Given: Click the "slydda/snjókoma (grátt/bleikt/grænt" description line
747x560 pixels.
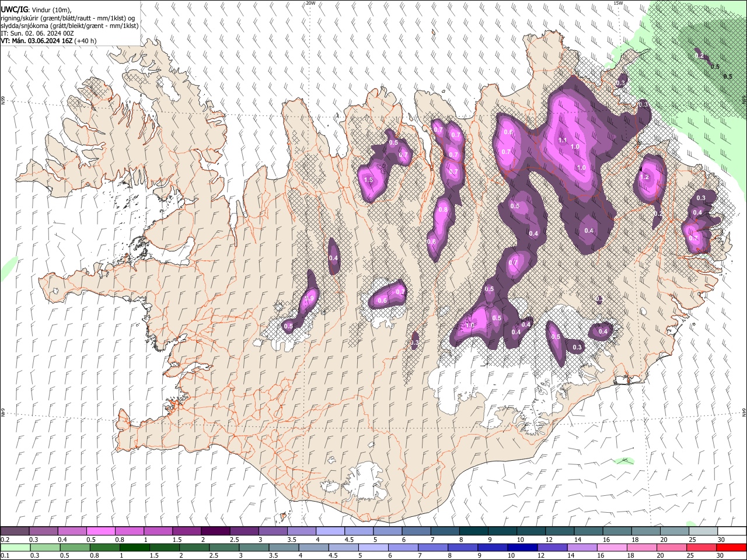Looking at the screenshot, I should pos(69,26).
